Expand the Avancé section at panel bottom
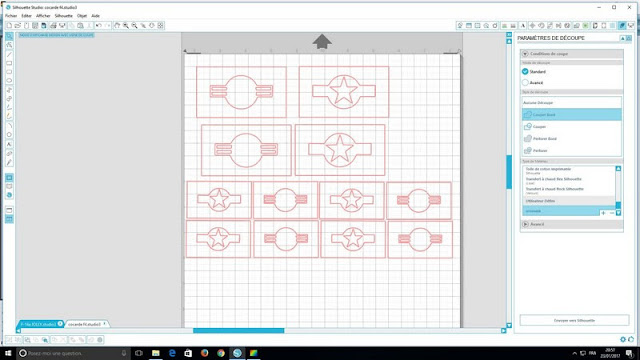 click(525, 224)
